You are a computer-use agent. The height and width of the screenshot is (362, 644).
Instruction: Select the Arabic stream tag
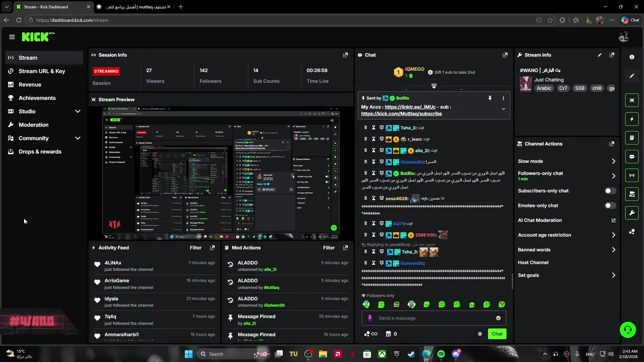[544, 88]
